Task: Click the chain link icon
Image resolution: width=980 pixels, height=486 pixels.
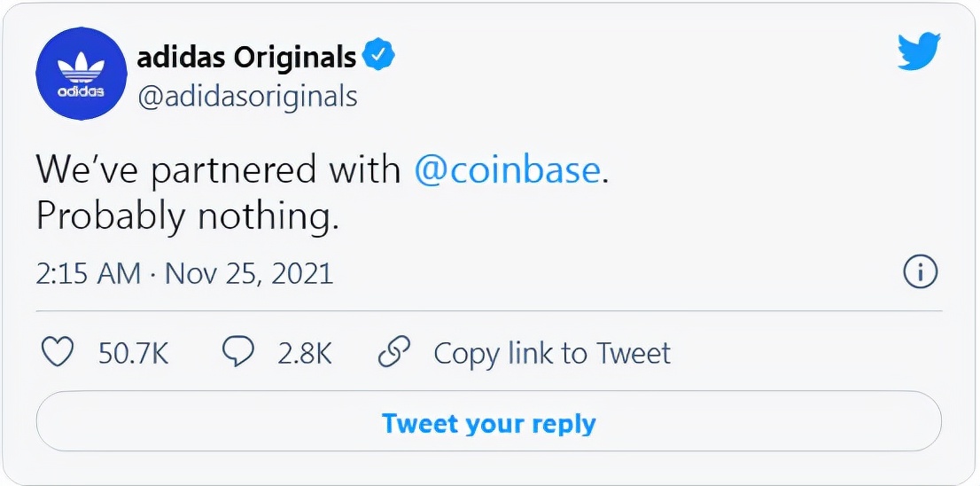Action: point(394,353)
